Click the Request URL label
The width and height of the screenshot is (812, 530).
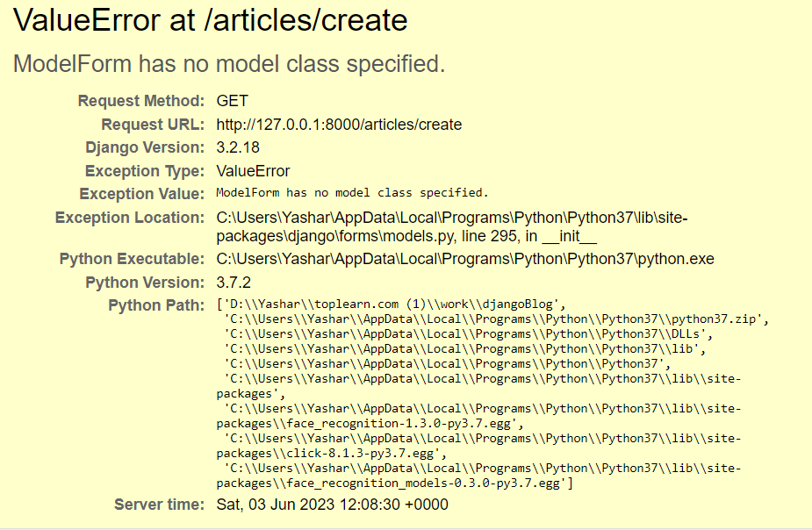click(153, 125)
